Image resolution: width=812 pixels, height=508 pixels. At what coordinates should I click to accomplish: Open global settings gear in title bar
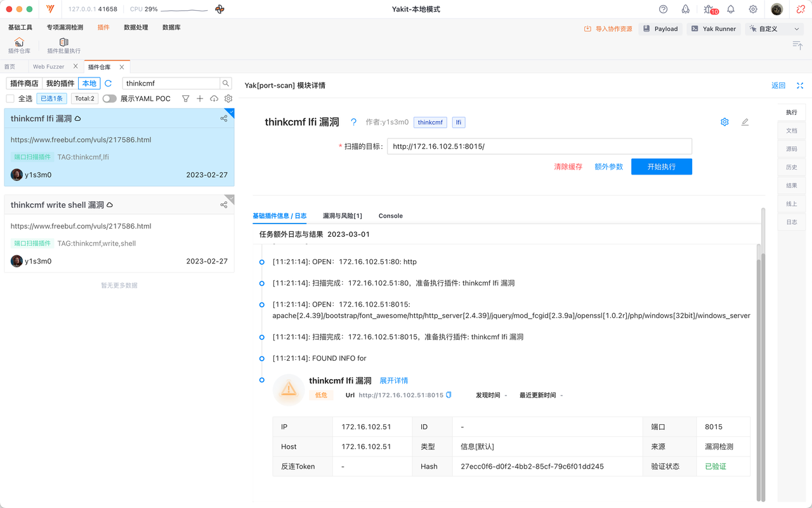(753, 10)
